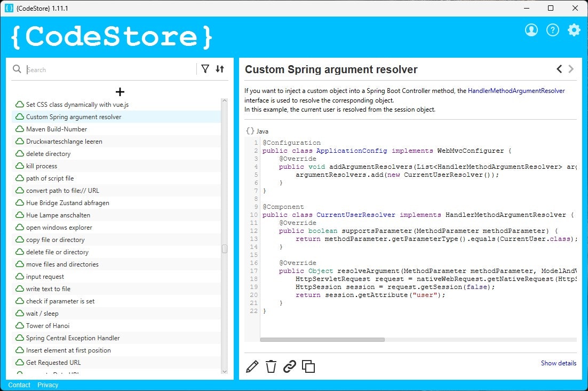Go to previous snippet arrow
The image size is (588, 391).
(559, 69)
